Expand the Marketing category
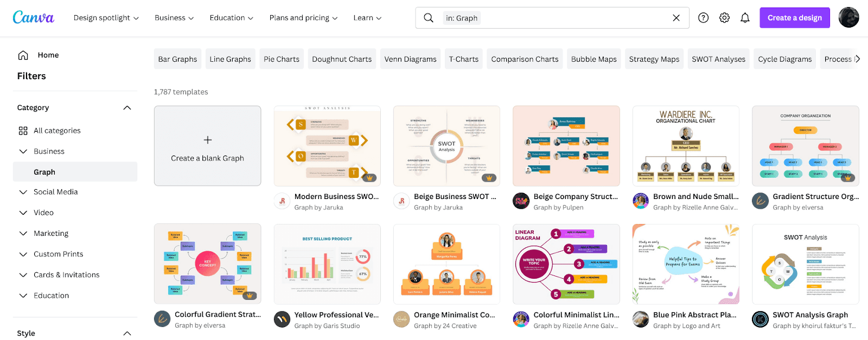The image size is (868, 340). (23, 234)
